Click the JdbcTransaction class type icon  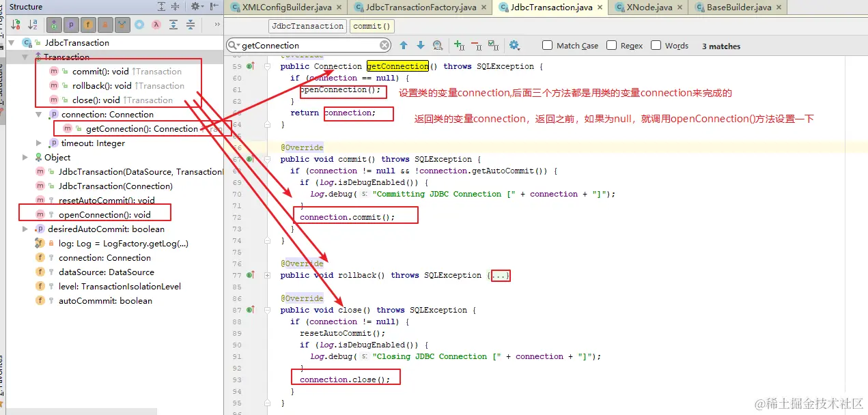point(27,42)
